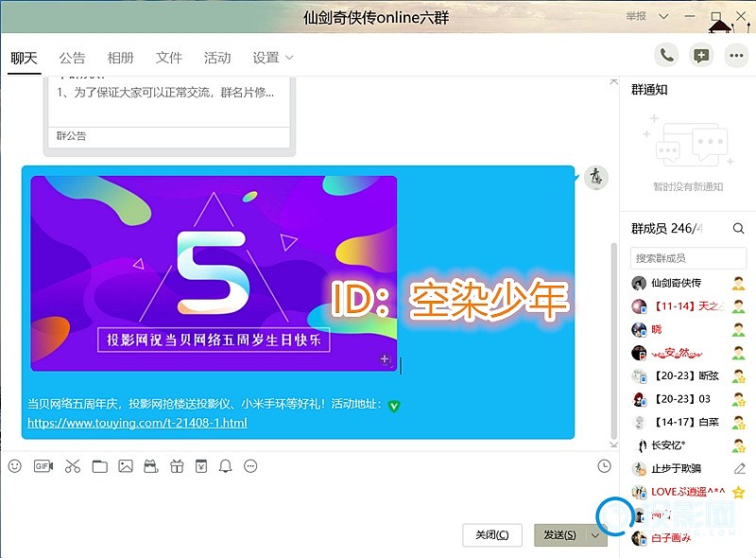The height and width of the screenshot is (558, 756).
Task: Click the bell notification icon
Action: pyautogui.click(x=225, y=466)
